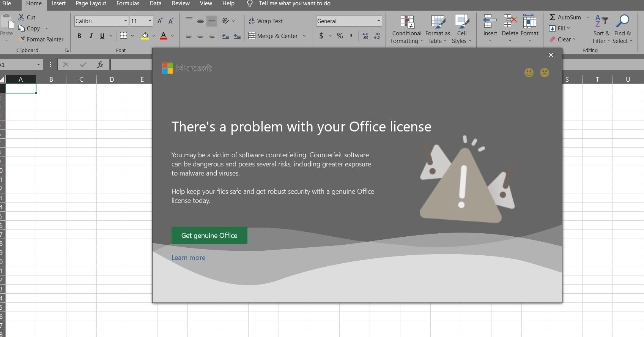Viewport: 644px width, 337px height.
Task: Click the Cut scissors icon
Action: tap(21, 17)
